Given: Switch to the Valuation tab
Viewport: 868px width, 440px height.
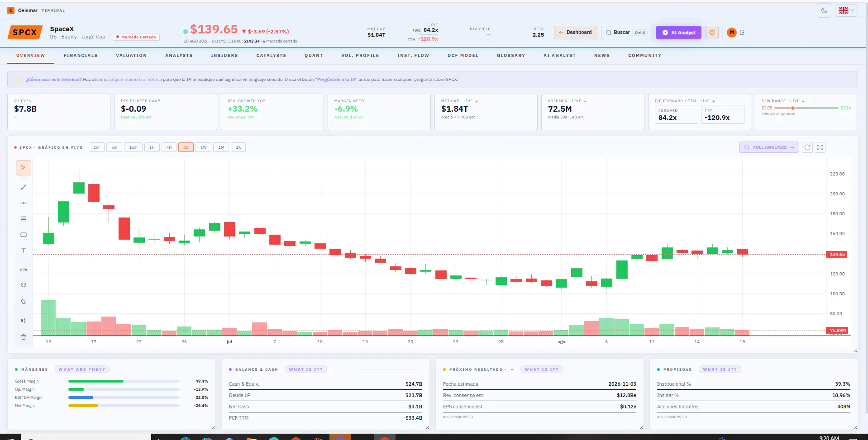Looking at the screenshot, I should 131,56.
